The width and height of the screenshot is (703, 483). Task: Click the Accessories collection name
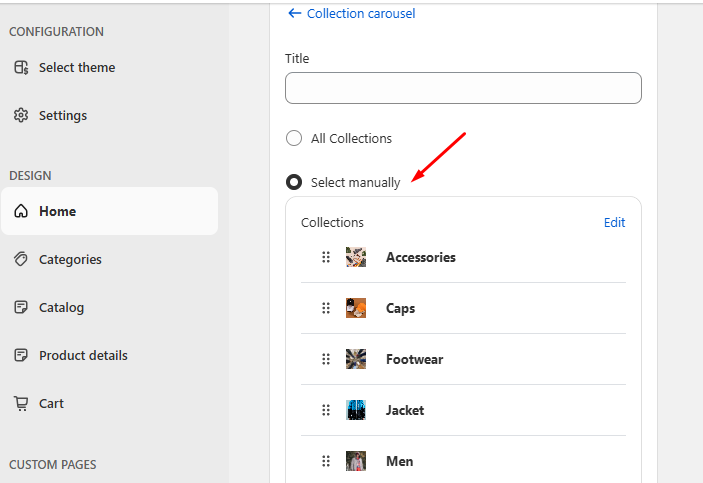[421, 257]
